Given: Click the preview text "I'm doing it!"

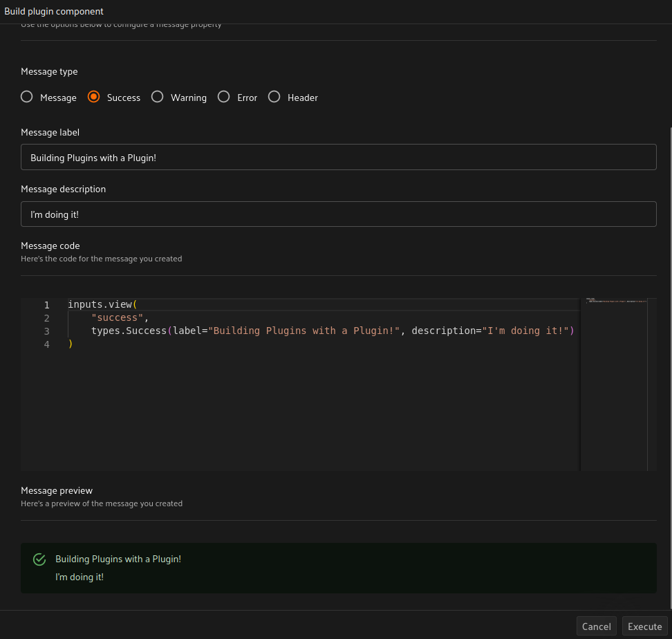Looking at the screenshot, I should pos(80,577).
